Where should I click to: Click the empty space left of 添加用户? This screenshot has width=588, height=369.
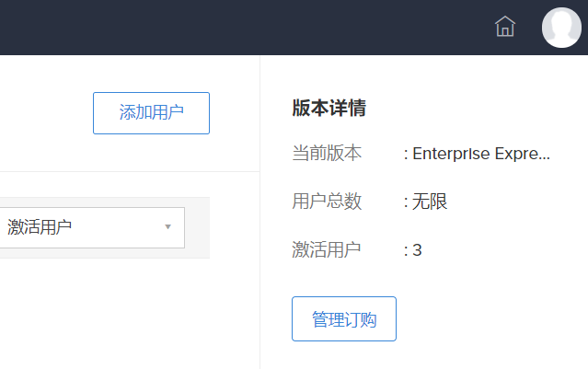tap(46, 113)
